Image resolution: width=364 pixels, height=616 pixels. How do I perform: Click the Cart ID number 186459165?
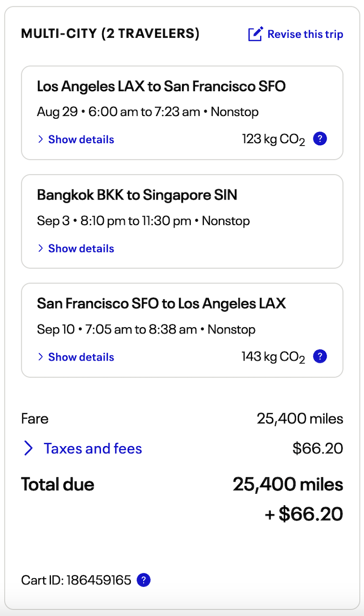click(99, 580)
